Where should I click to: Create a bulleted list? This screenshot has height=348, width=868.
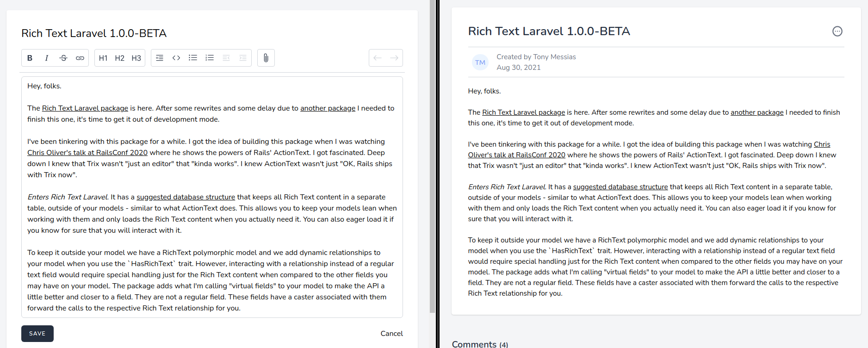point(193,58)
